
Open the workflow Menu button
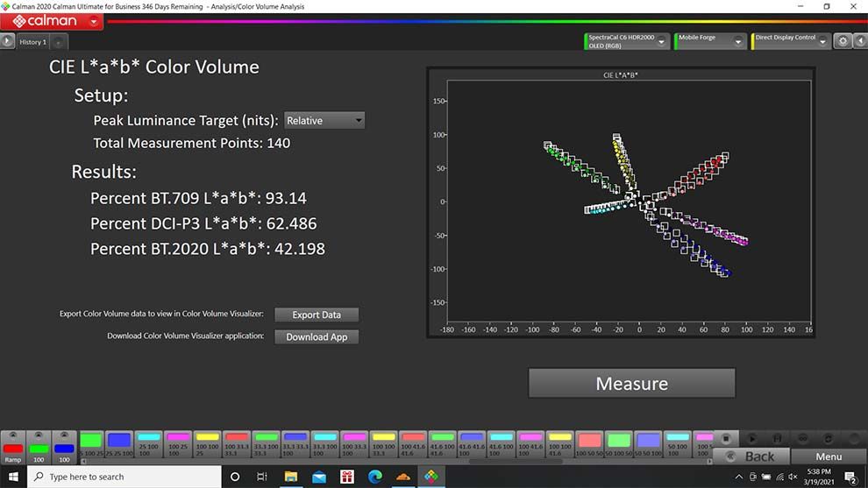tap(829, 456)
